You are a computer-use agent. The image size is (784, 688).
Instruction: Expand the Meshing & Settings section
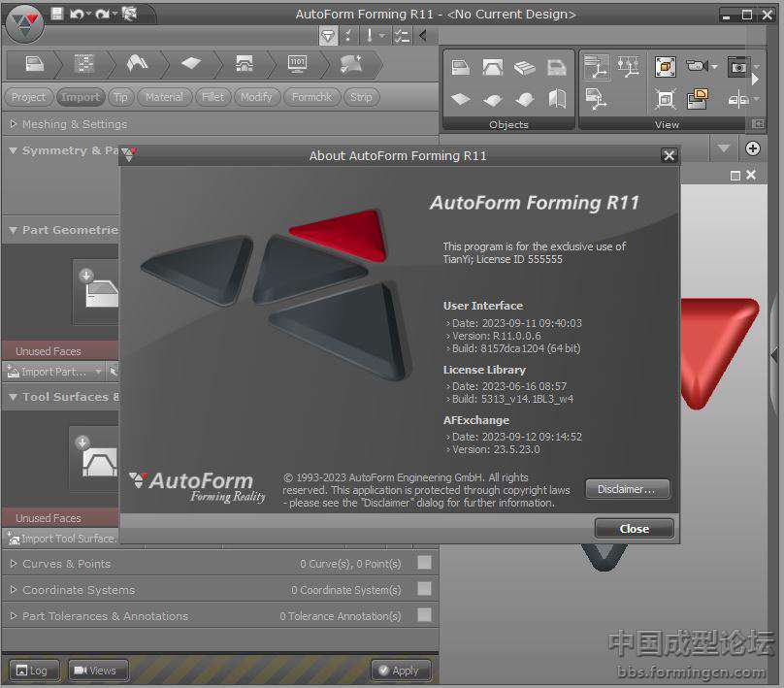(x=14, y=123)
